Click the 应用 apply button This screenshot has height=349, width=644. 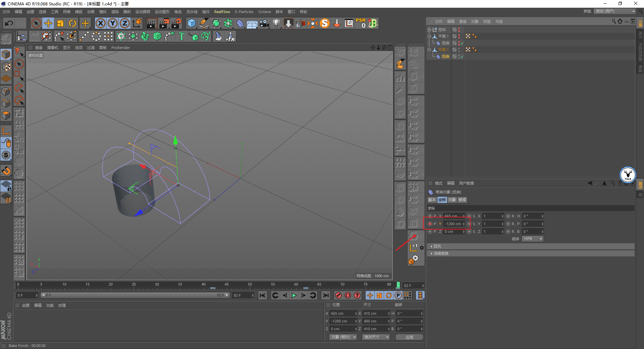409,337
